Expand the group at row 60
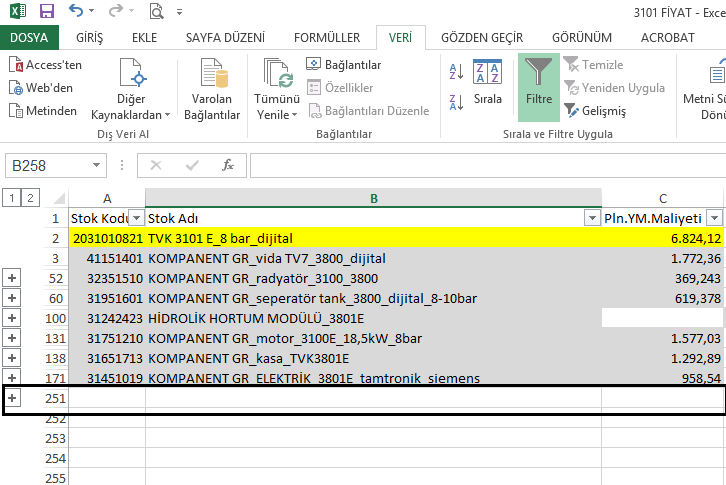Screen dimensions: 726x485 click(x=12, y=298)
